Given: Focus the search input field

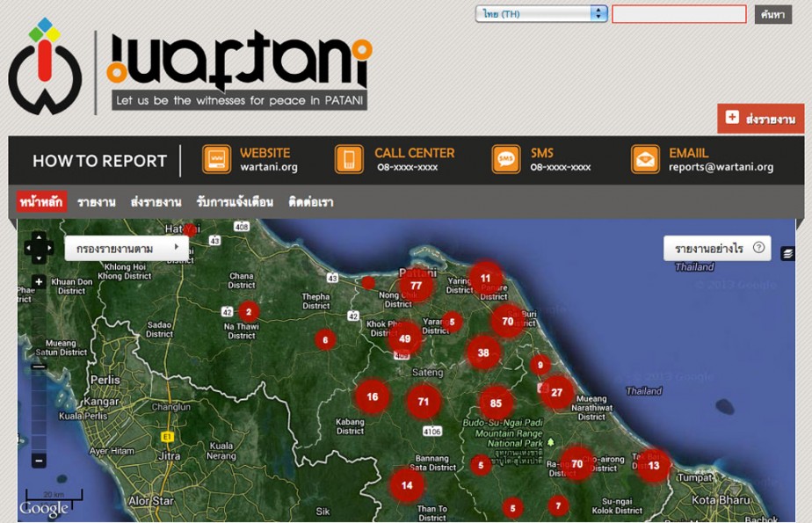Looking at the screenshot, I should 679,14.
